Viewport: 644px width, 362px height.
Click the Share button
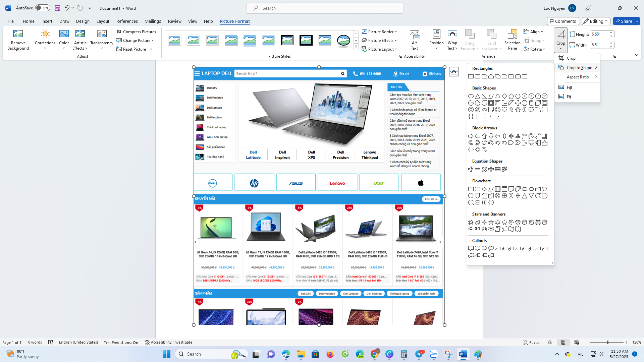pos(623,21)
